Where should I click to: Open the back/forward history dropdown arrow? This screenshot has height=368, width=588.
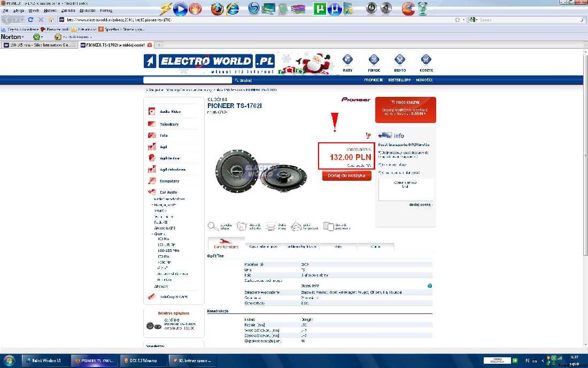point(22,19)
